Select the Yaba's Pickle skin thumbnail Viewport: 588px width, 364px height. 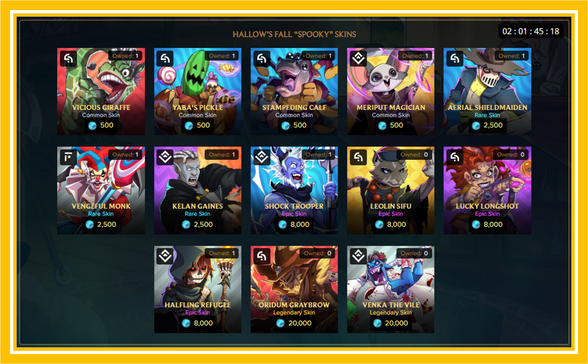click(198, 91)
